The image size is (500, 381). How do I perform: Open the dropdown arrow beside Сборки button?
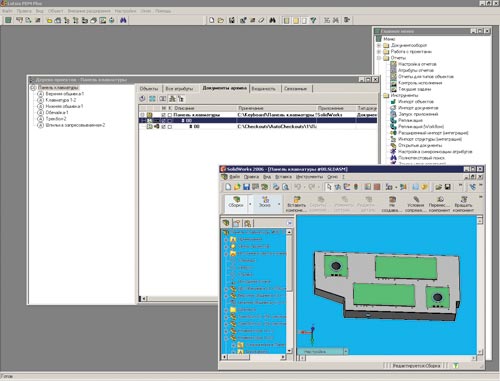(250, 204)
